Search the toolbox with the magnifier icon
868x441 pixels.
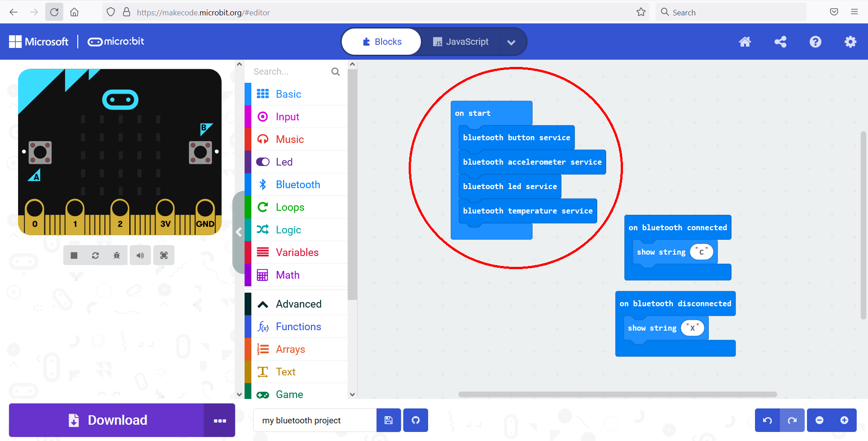point(335,71)
